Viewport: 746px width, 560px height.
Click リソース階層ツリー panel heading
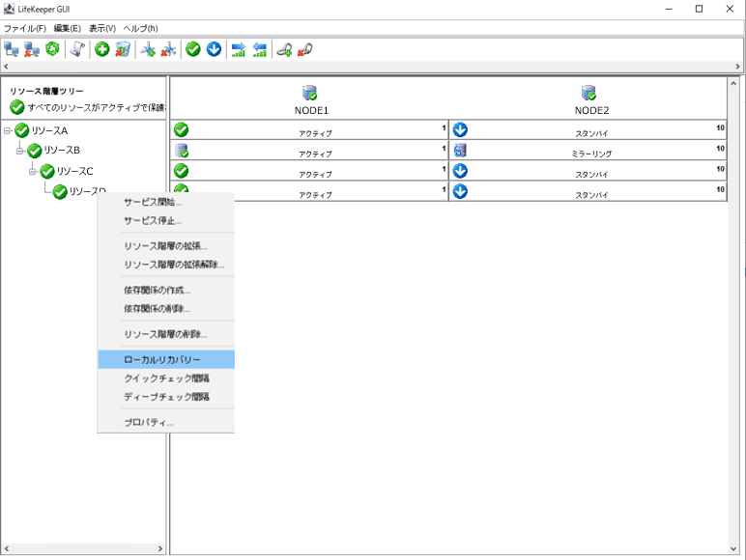click(x=46, y=91)
